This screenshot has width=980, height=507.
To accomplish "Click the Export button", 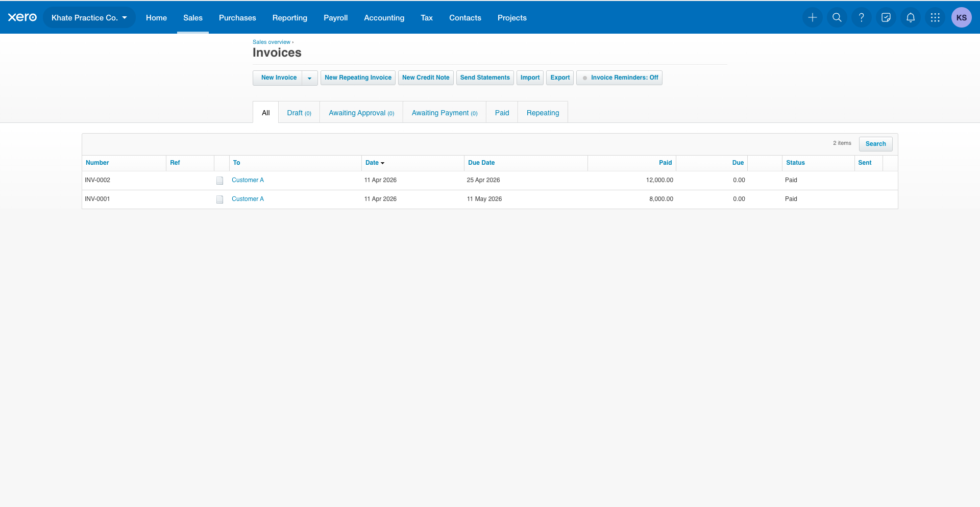I will coord(560,78).
